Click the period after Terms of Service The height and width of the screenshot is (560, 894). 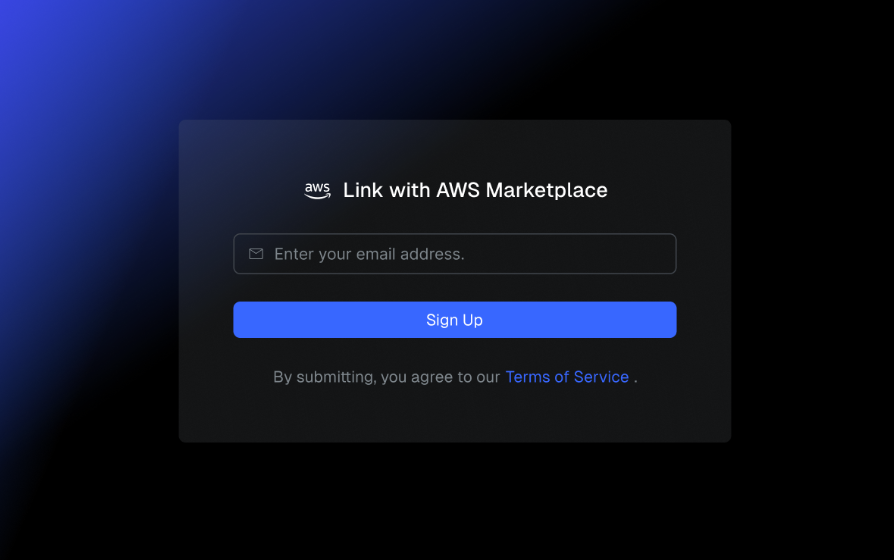[635, 381]
